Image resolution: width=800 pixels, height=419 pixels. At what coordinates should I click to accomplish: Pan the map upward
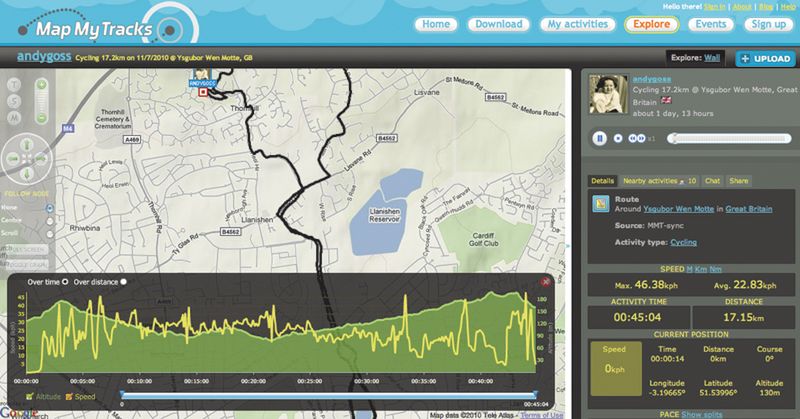[x=27, y=144]
